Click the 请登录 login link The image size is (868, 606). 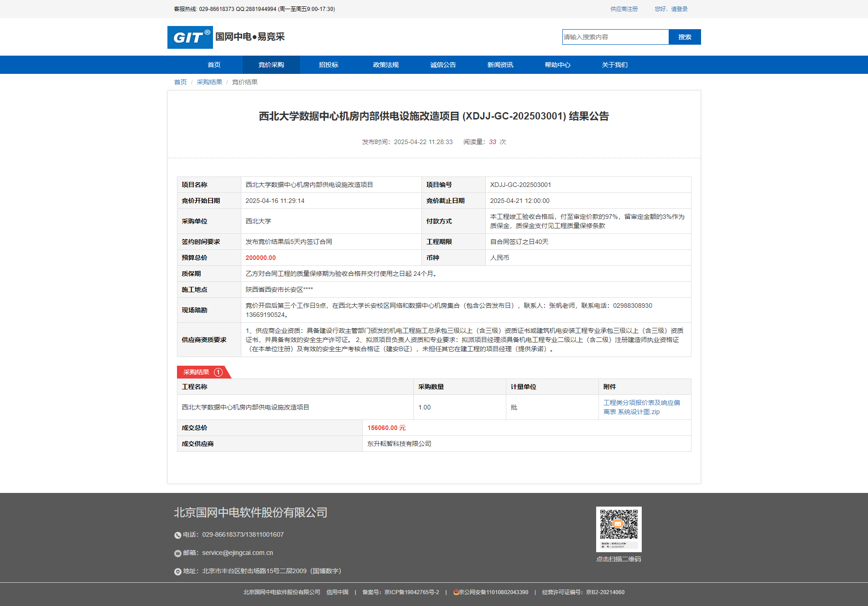(679, 9)
